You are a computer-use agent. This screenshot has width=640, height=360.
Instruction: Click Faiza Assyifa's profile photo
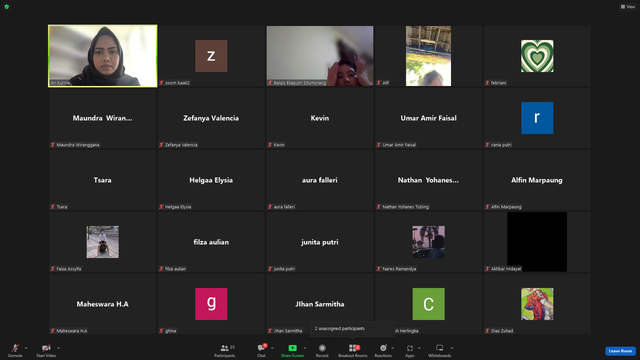[x=102, y=242]
